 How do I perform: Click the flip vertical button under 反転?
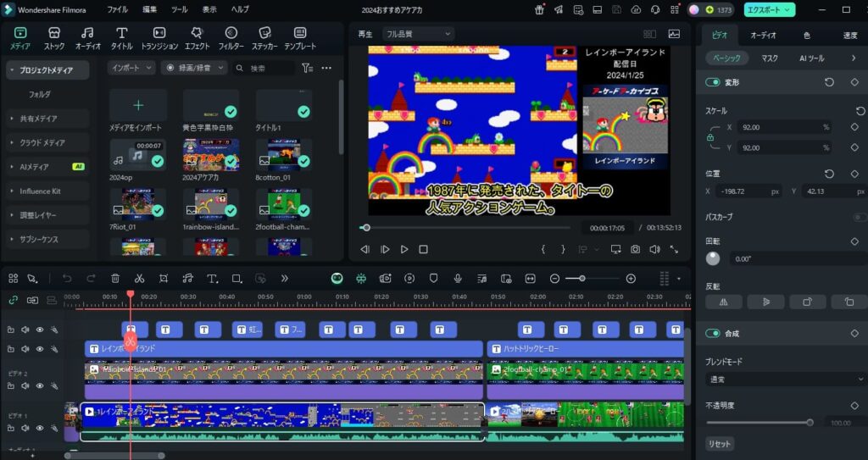pos(766,302)
